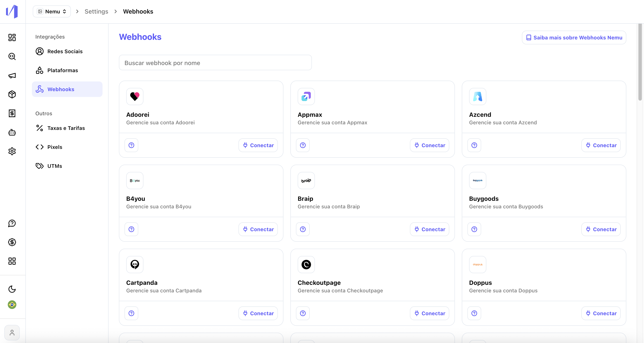644x343 pixels.
Task: Toggle dark mode moon icon
Action: (x=12, y=289)
